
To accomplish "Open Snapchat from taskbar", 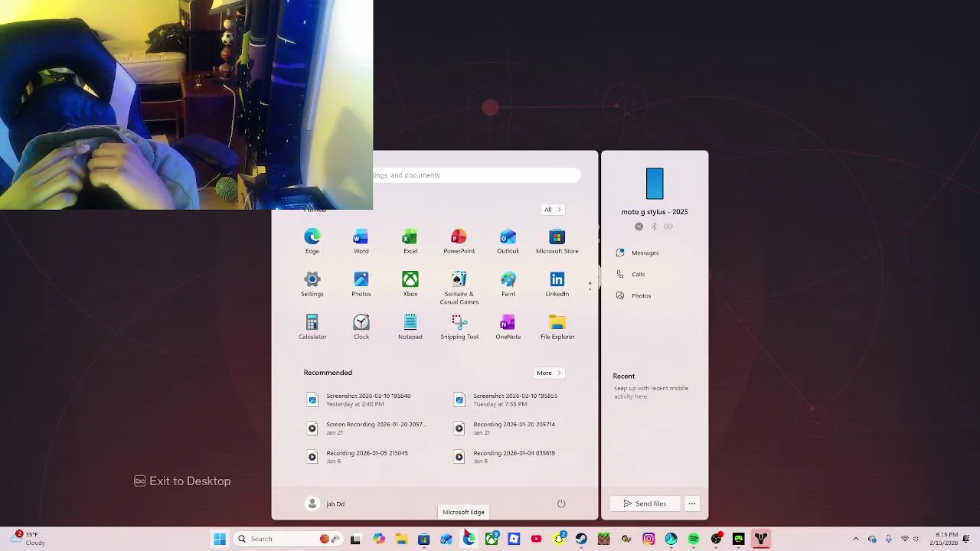I will point(560,539).
